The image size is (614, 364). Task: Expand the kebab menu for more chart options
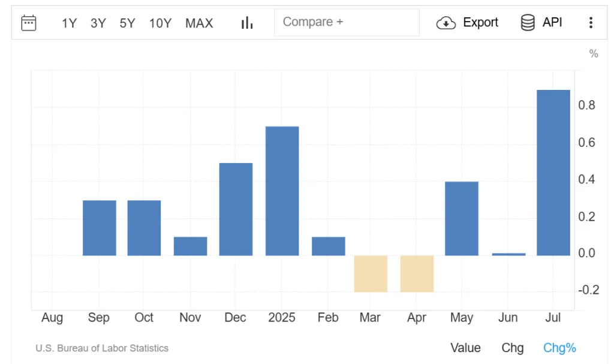591,22
